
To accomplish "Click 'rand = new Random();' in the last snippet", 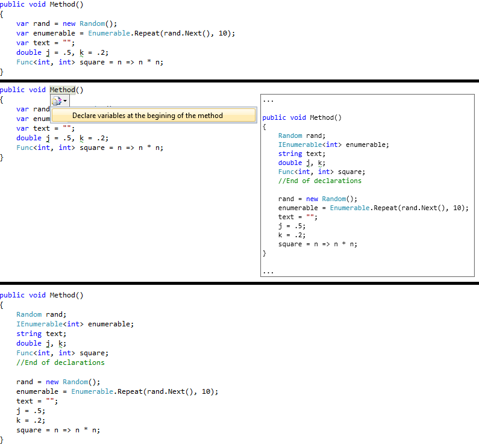I will 58,382.
